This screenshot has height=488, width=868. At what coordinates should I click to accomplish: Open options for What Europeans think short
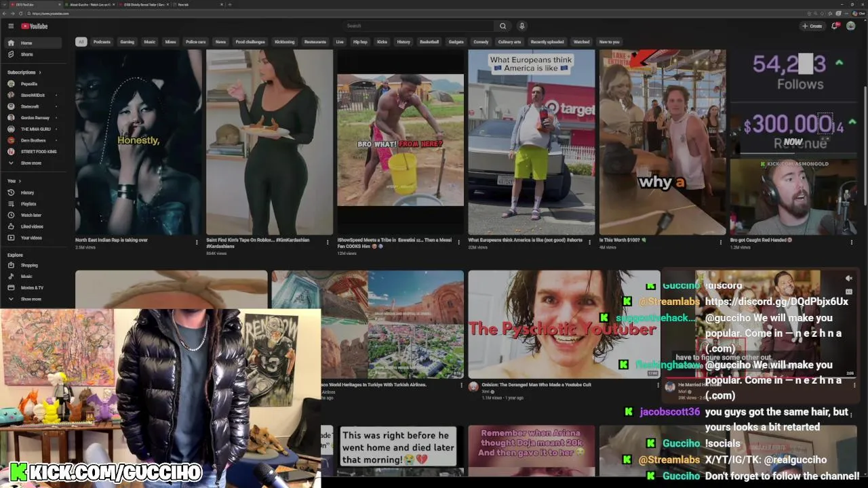coord(589,242)
